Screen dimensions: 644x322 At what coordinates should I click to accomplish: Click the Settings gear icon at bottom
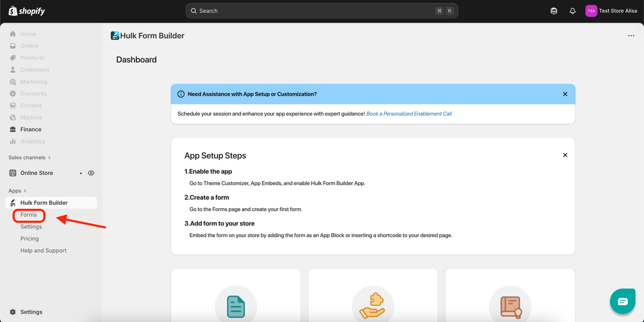13,312
